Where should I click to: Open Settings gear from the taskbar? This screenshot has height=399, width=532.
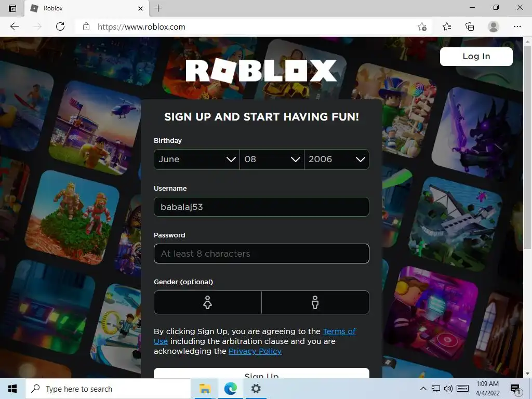pos(256,389)
